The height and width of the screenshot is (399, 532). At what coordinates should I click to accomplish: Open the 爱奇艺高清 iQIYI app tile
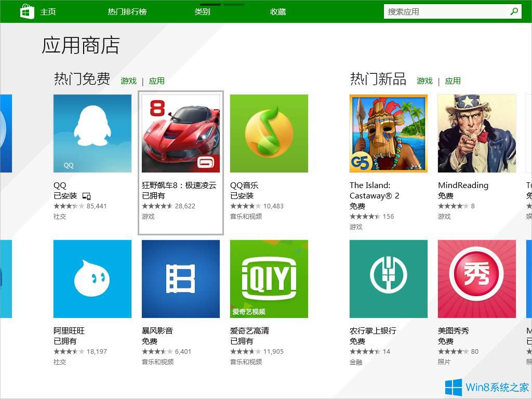tap(269, 278)
